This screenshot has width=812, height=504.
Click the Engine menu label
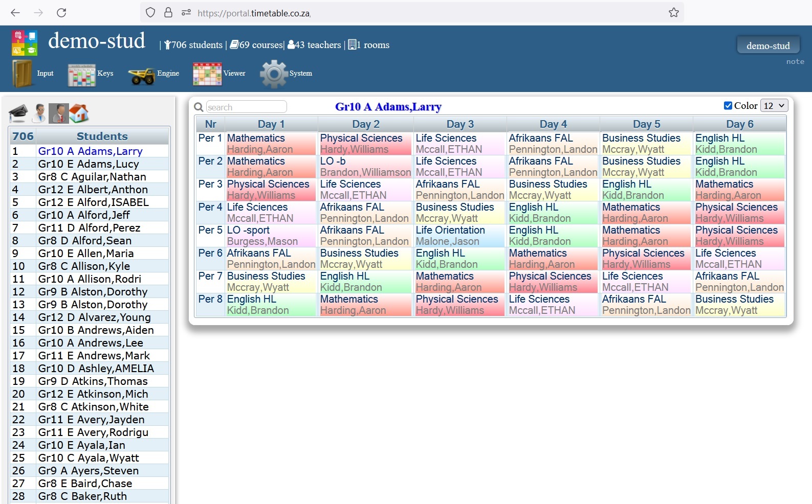click(168, 74)
